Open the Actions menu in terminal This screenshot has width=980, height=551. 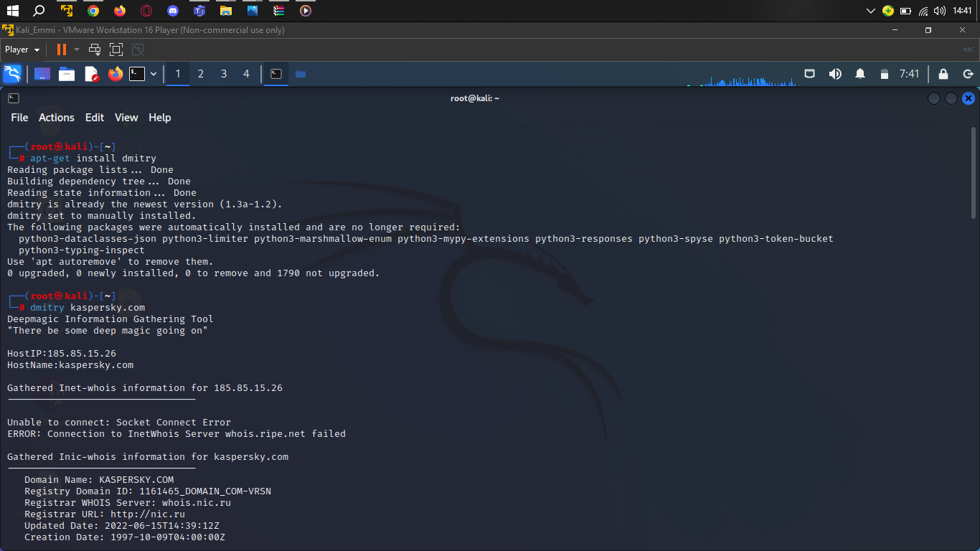tap(57, 118)
